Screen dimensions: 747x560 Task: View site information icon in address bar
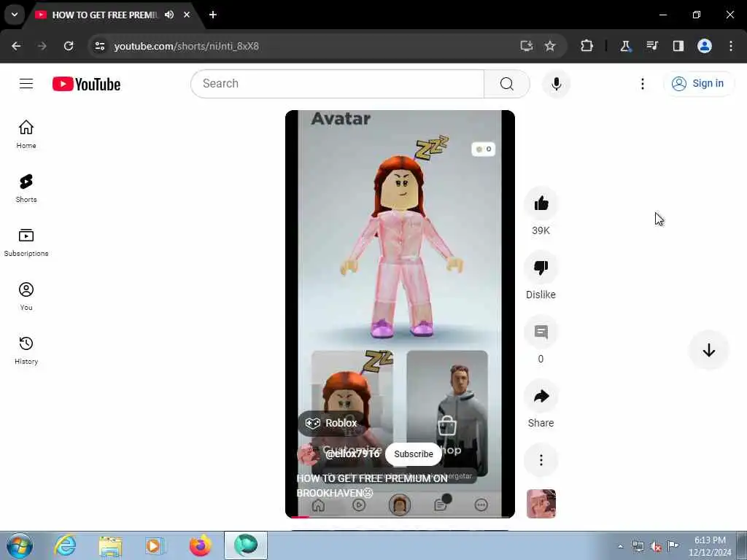(99, 46)
